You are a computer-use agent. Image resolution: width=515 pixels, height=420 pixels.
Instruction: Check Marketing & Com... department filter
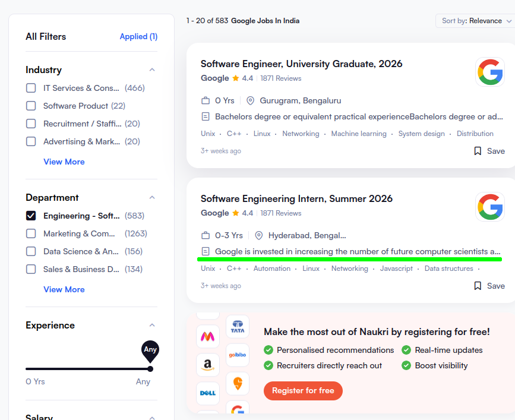31,233
